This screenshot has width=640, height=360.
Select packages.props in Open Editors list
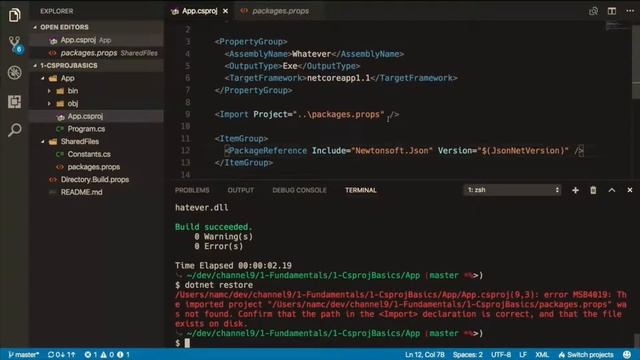[97, 53]
